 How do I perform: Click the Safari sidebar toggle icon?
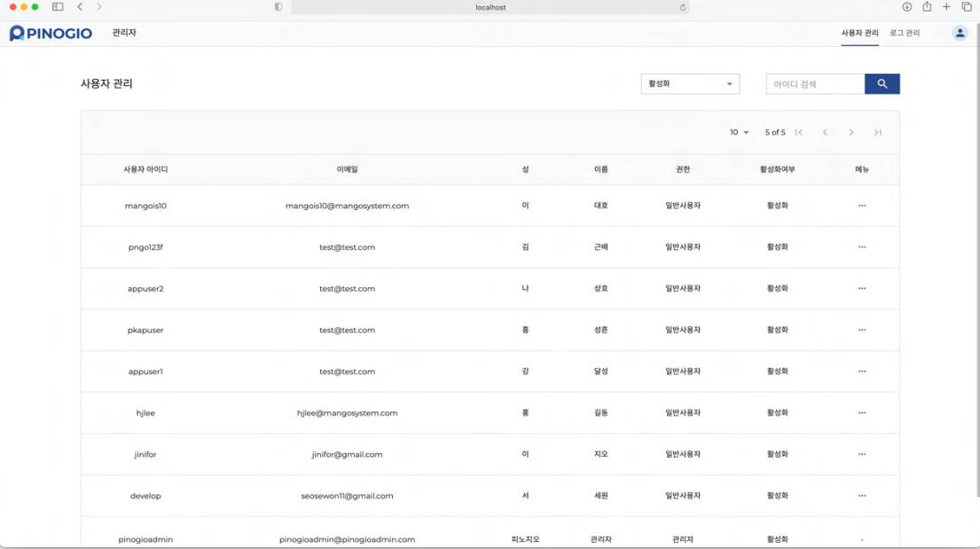58,7
